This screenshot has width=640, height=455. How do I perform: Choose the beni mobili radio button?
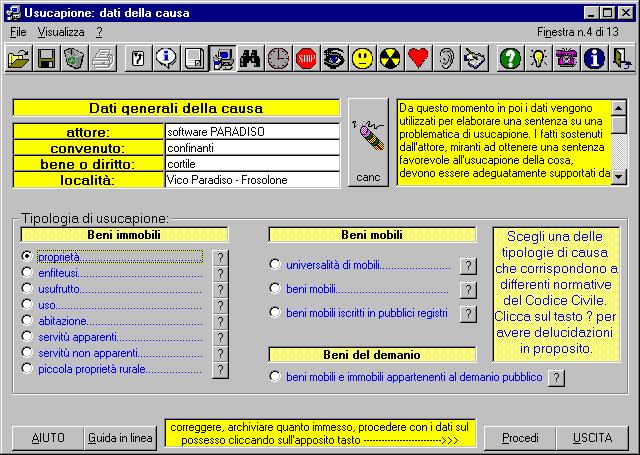(275, 289)
